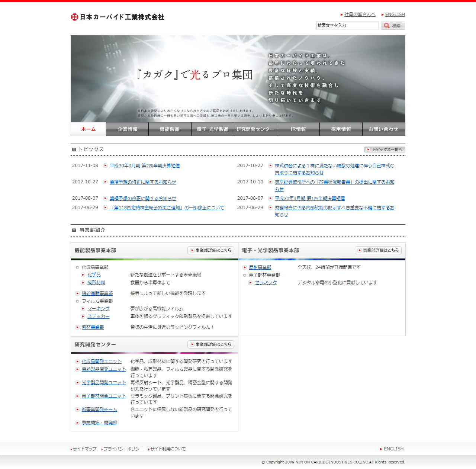Click red arrow bullet beside 平成30年3月期 第2四半期決算短信
This screenshot has height=469, width=476.
(x=105, y=166)
